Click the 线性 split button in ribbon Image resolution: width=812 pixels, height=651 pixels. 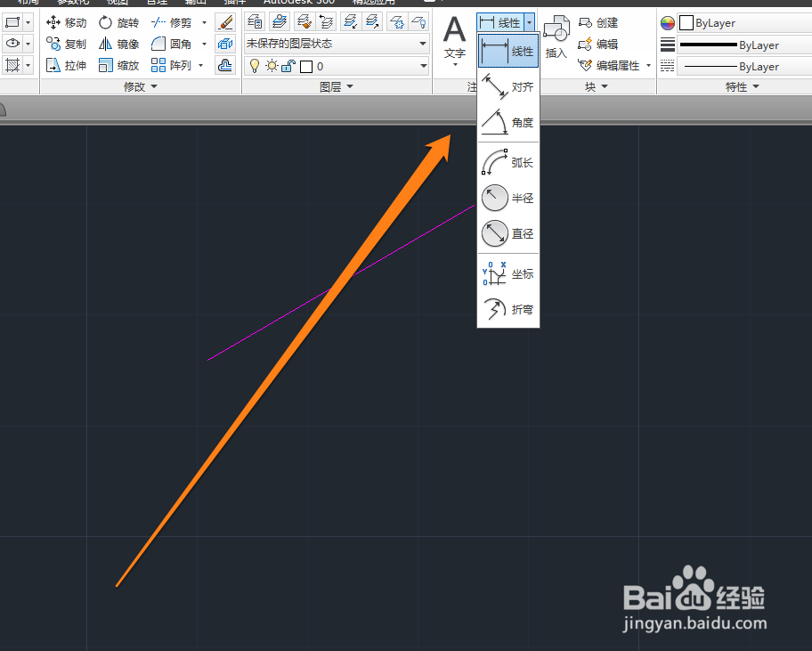coord(500,22)
